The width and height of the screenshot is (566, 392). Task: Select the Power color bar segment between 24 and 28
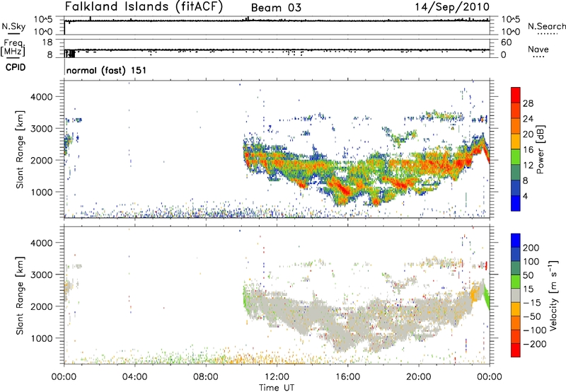coord(516,110)
